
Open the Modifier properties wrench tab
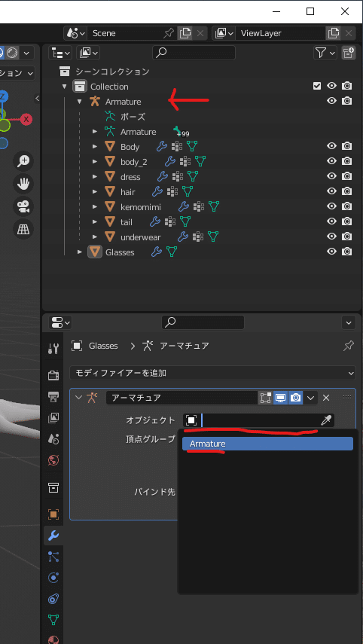coord(53,536)
